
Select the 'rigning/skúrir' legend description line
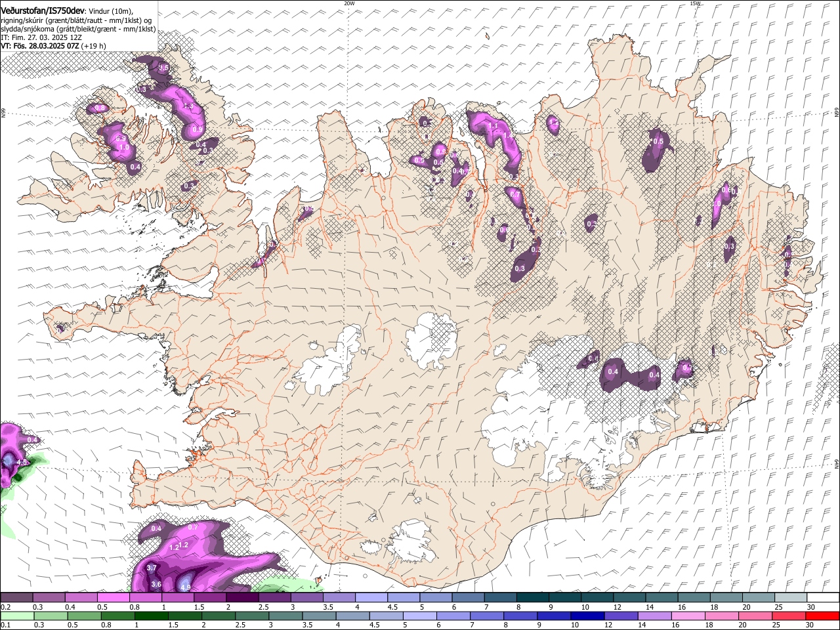tap(76, 20)
